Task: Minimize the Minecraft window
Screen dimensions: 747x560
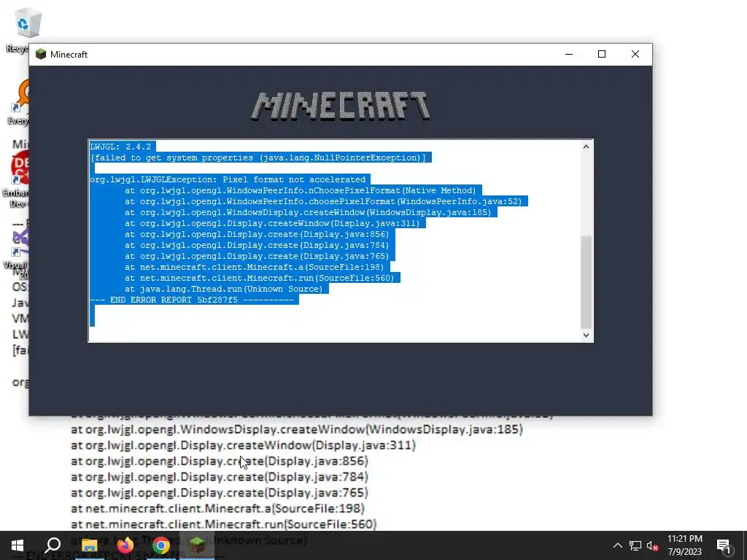Action: [x=569, y=54]
